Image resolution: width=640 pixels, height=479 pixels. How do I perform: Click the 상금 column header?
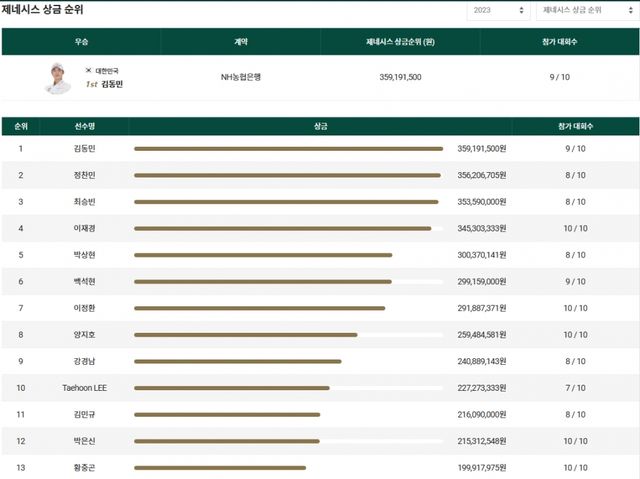[320, 127]
